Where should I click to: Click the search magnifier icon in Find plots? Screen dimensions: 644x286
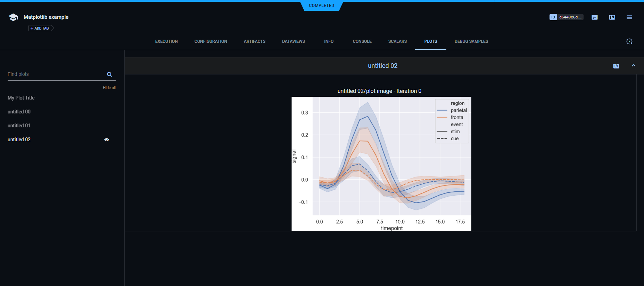[109, 74]
